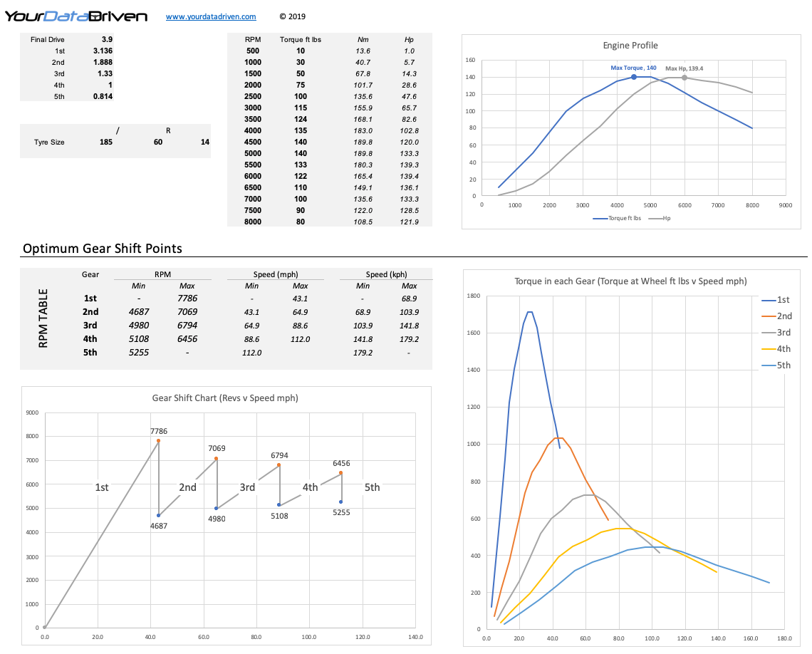Select the Final Drive value 3.9 cell
The width and height of the screenshot is (812, 654).
tap(107, 39)
